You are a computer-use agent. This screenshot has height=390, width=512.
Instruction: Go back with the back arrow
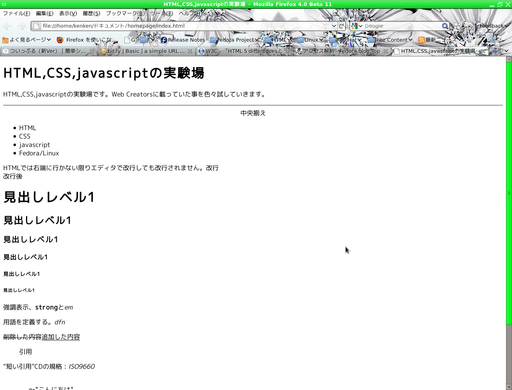click(x=7, y=26)
